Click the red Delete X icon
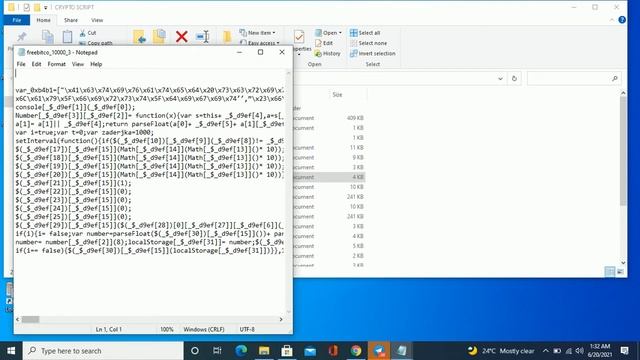Viewport: 640px width, 360px height. tap(182, 37)
